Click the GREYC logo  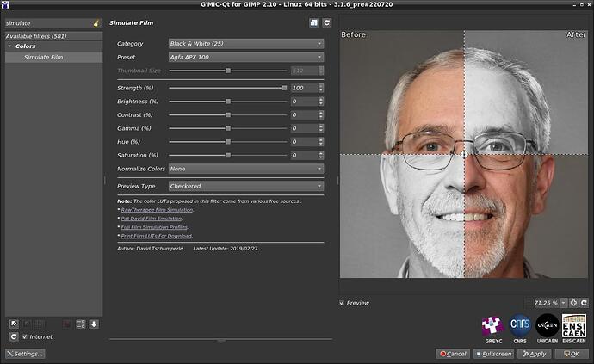point(493,326)
